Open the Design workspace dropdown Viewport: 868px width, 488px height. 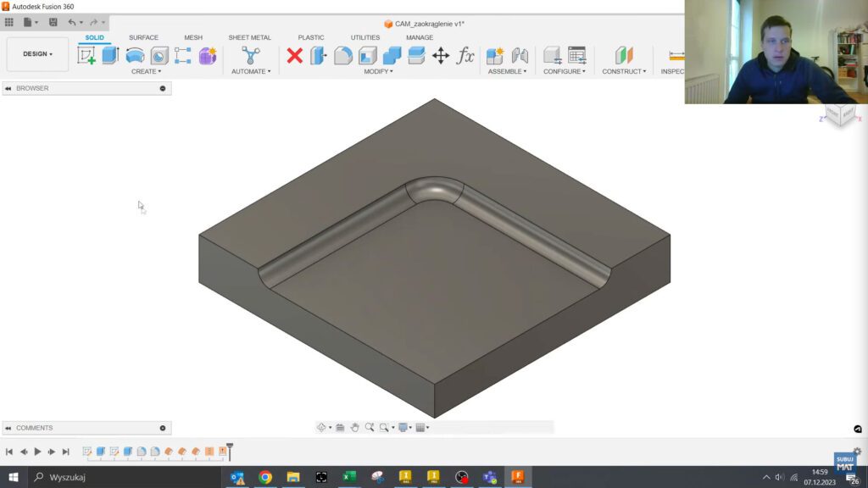37,54
